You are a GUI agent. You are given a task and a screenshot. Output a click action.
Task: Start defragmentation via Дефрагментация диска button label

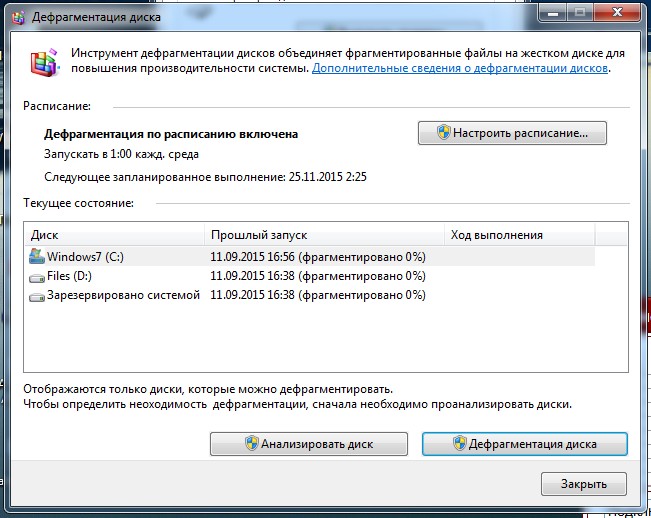(x=532, y=444)
